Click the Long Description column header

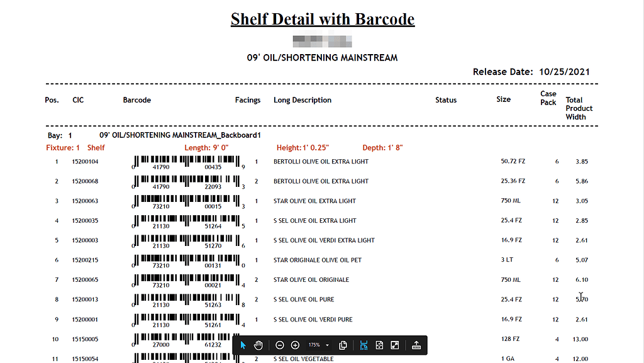(x=302, y=100)
